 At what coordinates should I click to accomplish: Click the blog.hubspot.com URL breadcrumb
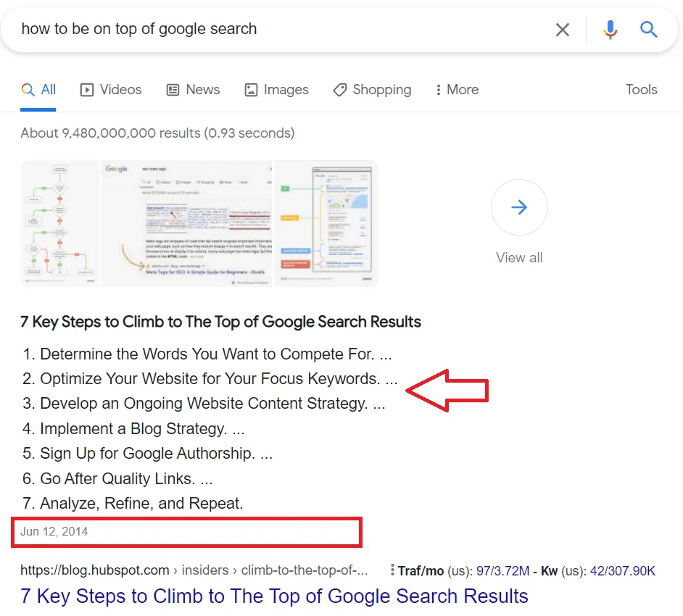[x=94, y=570]
